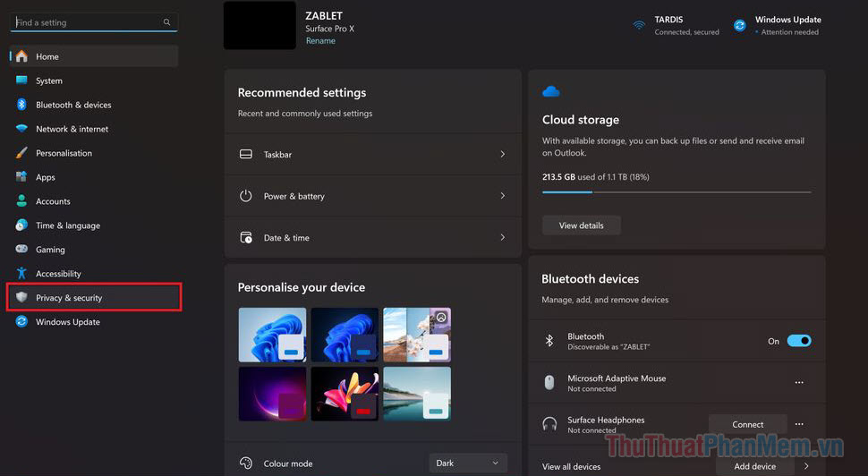Open the View all devices chevron
The image size is (868, 476).
tap(806, 466)
